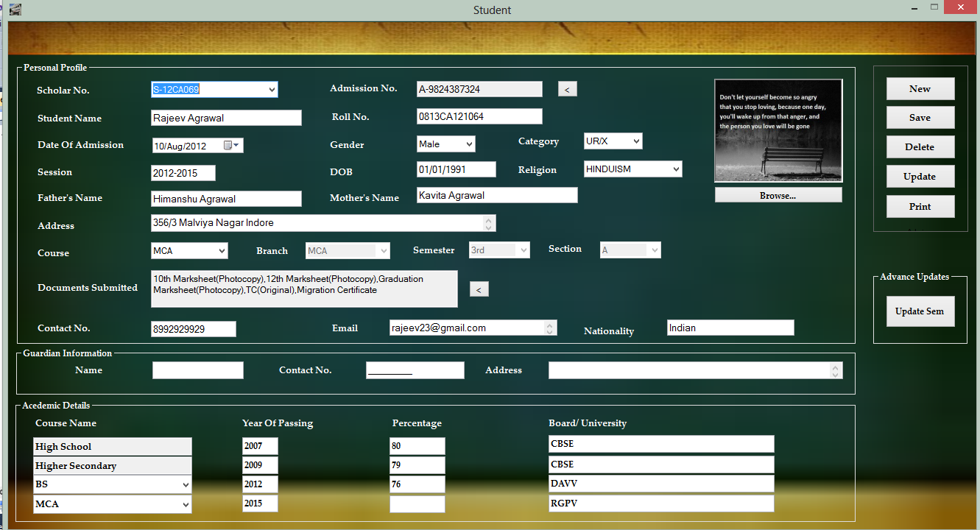980x530 pixels.
Task: Print the student profile
Action: (x=920, y=206)
